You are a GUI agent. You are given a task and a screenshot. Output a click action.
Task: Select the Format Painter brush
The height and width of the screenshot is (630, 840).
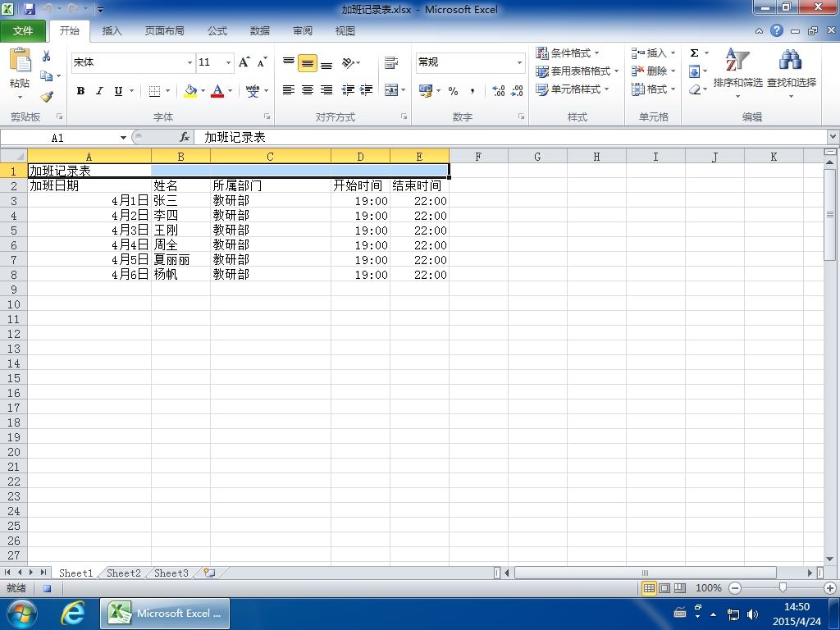click(47, 97)
